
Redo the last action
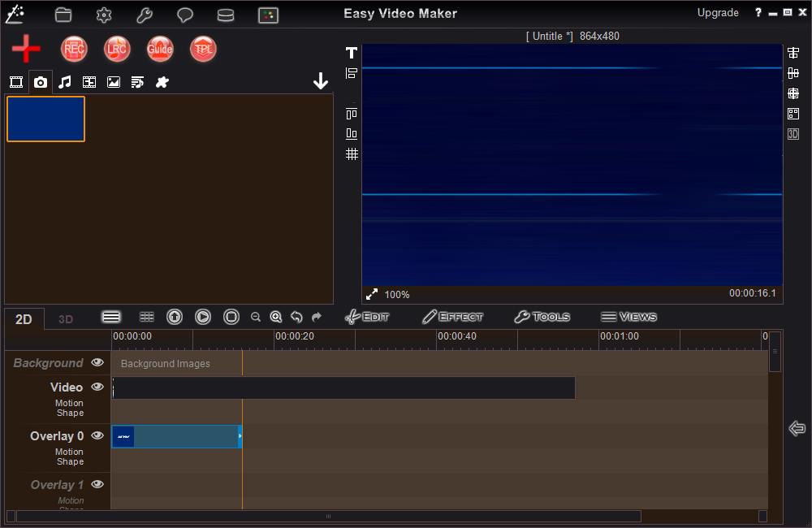[x=317, y=317]
